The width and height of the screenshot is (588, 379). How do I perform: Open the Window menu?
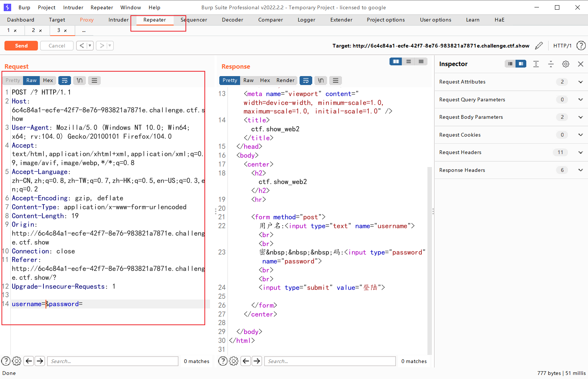(x=130, y=7)
